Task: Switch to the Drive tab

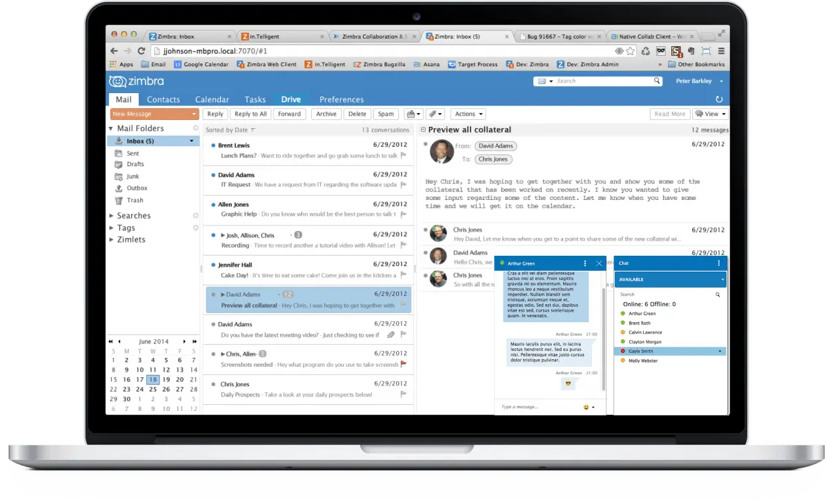Action: pos(291,99)
